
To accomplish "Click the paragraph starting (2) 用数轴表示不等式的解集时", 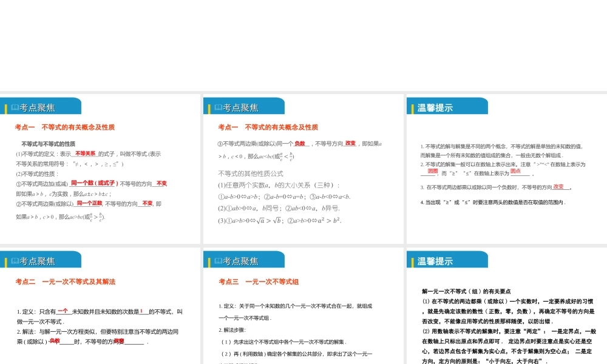I will tap(509, 346).
